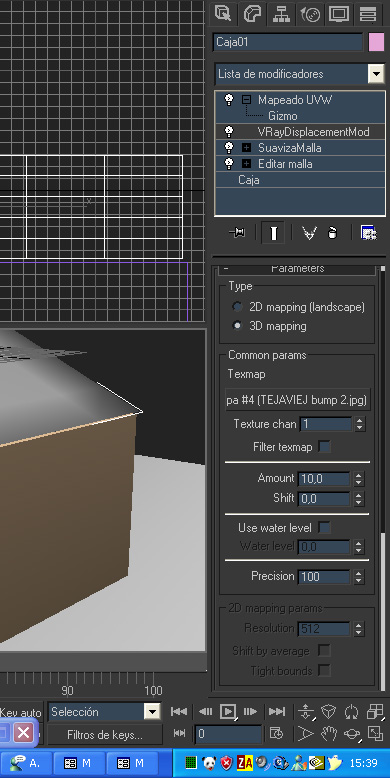Open the Lista de modificadores dropdown

point(376,74)
